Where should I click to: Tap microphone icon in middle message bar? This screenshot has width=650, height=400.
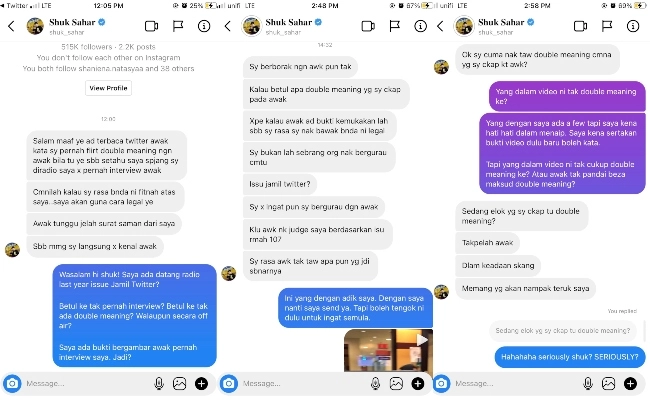coord(375,383)
